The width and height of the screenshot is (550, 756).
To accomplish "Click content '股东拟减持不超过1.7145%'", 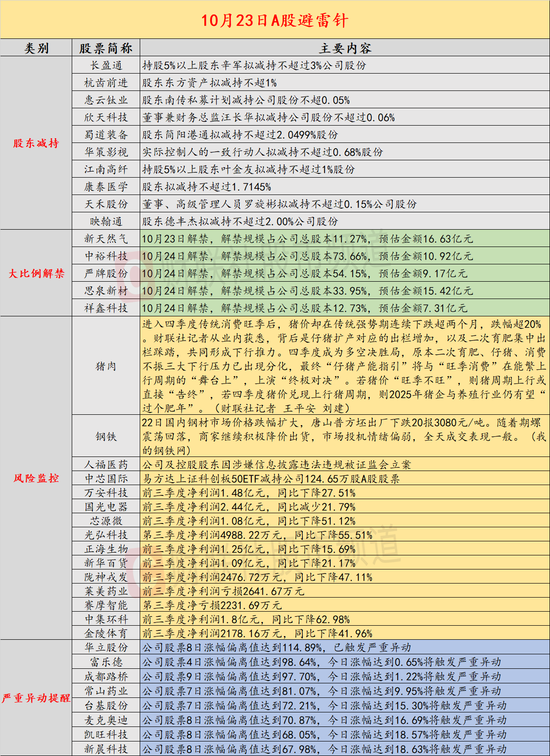I will (x=207, y=187).
